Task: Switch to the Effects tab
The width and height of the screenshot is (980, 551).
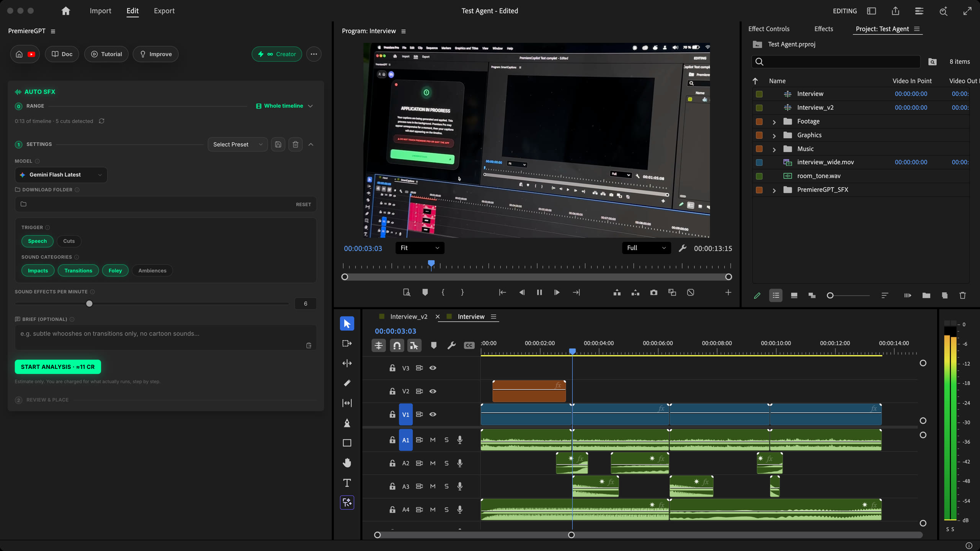Action: [823, 29]
